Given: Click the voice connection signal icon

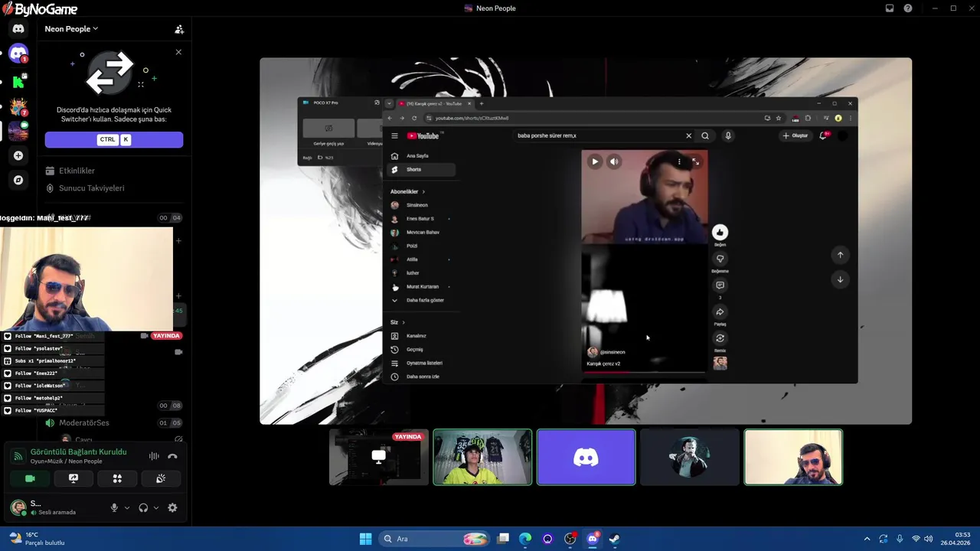Looking at the screenshot, I should 18,456.
